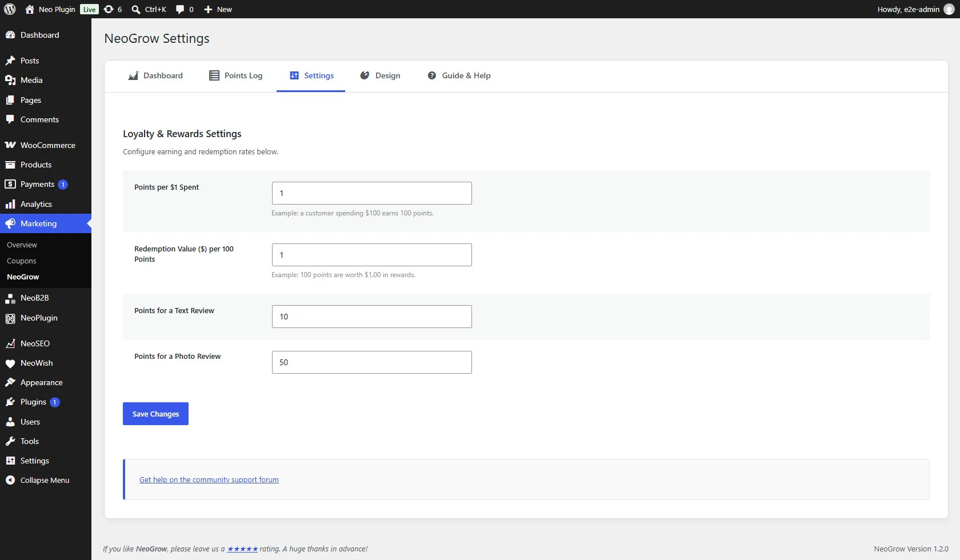Open the Ctrl+K search icon
The image size is (960, 560).
[x=136, y=9]
